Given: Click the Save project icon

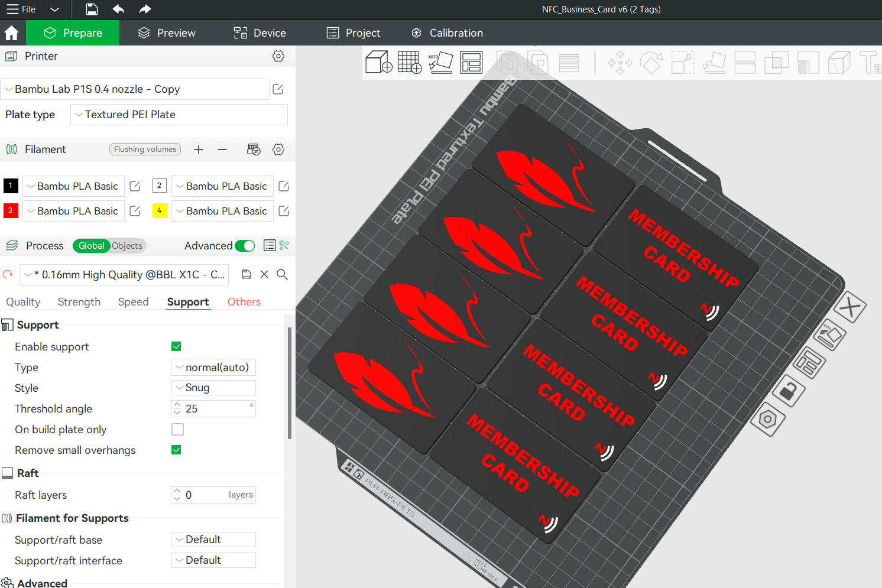Looking at the screenshot, I should [x=92, y=9].
